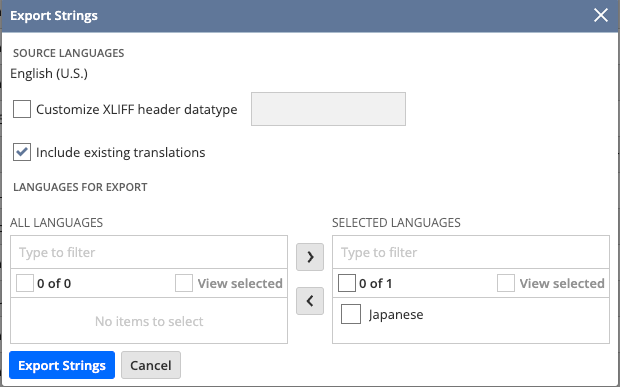620x387 pixels.
Task: Tick the Japanese language checkbox
Action: [351, 314]
